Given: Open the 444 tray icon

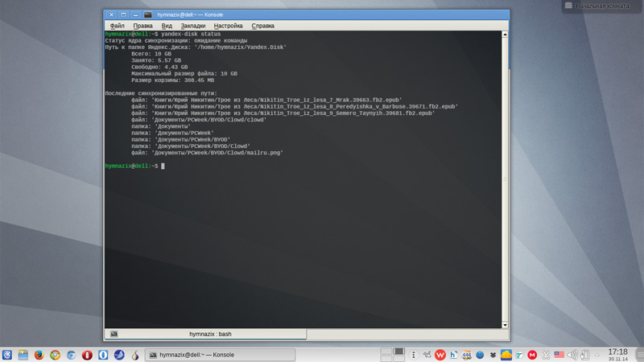Looking at the screenshot, I should [467, 355].
